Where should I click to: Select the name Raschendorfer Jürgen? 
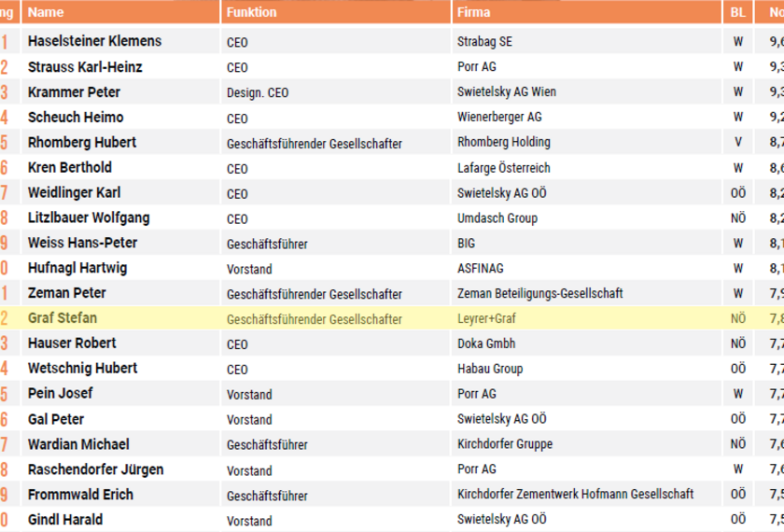95,469
